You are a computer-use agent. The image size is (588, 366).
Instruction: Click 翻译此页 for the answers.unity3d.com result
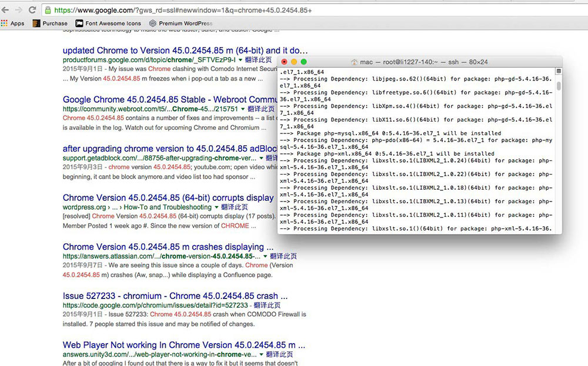[279, 354]
